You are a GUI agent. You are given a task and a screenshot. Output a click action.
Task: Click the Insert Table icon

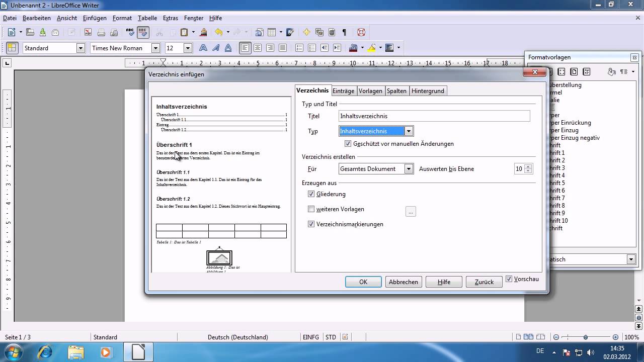(272, 32)
